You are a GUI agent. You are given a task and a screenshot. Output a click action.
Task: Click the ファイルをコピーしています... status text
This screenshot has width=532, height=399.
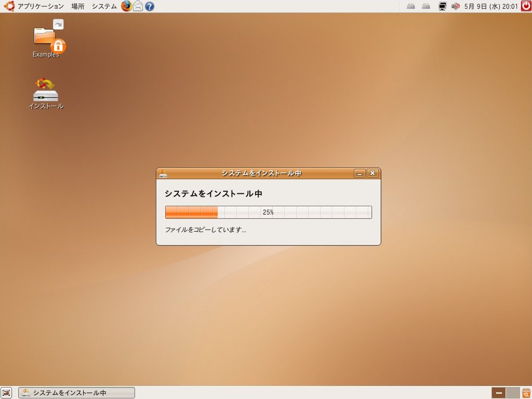pos(206,230)
